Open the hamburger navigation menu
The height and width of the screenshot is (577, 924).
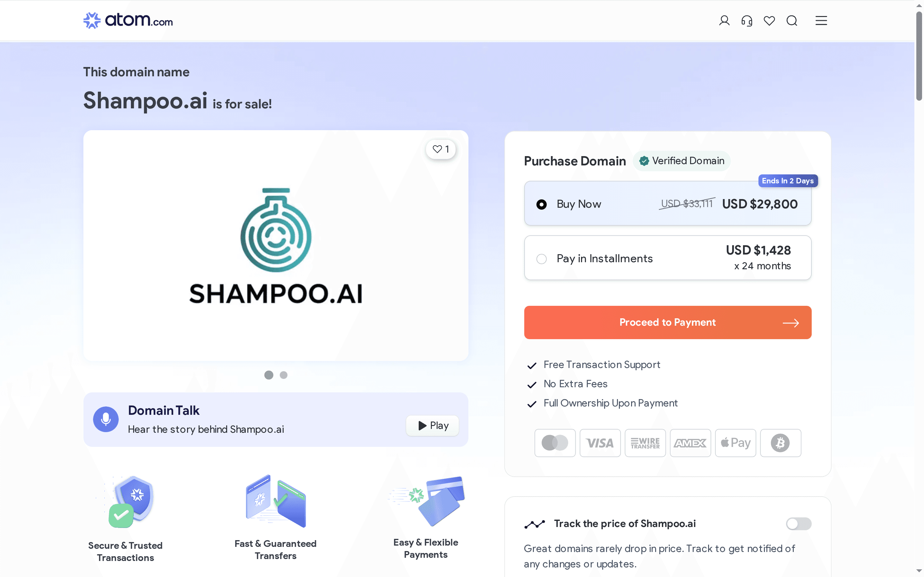point(821,21)
